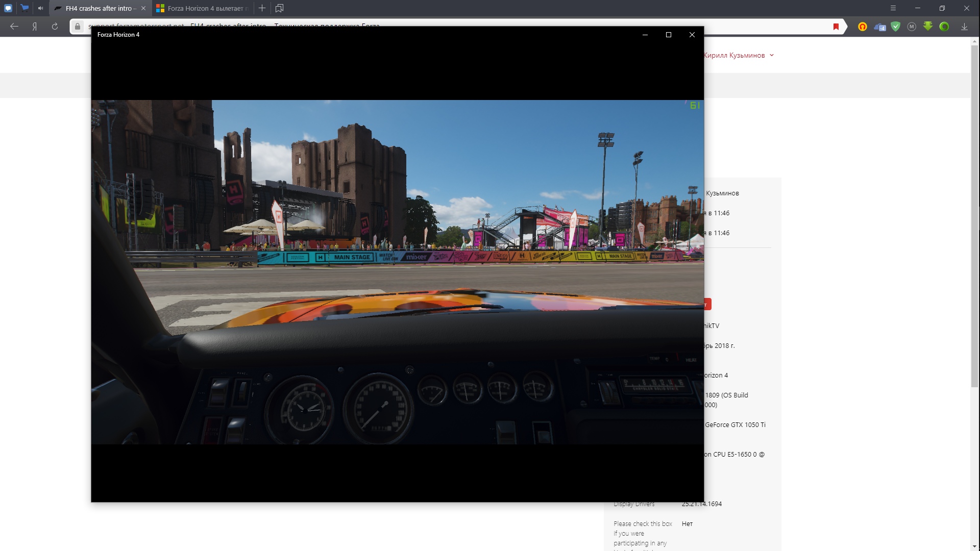Click the CPU E5-1650 text
980x551 pixels.
734,454
